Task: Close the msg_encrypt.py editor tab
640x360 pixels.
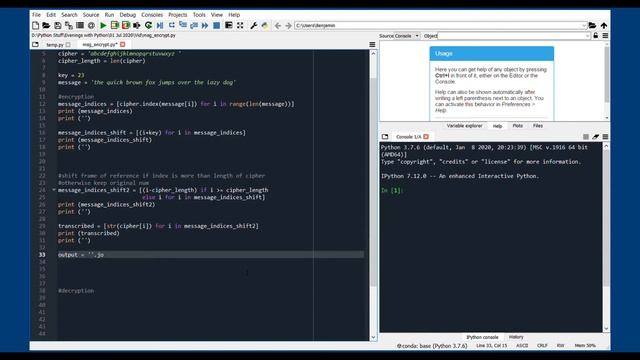Action: tap(122, 44)
